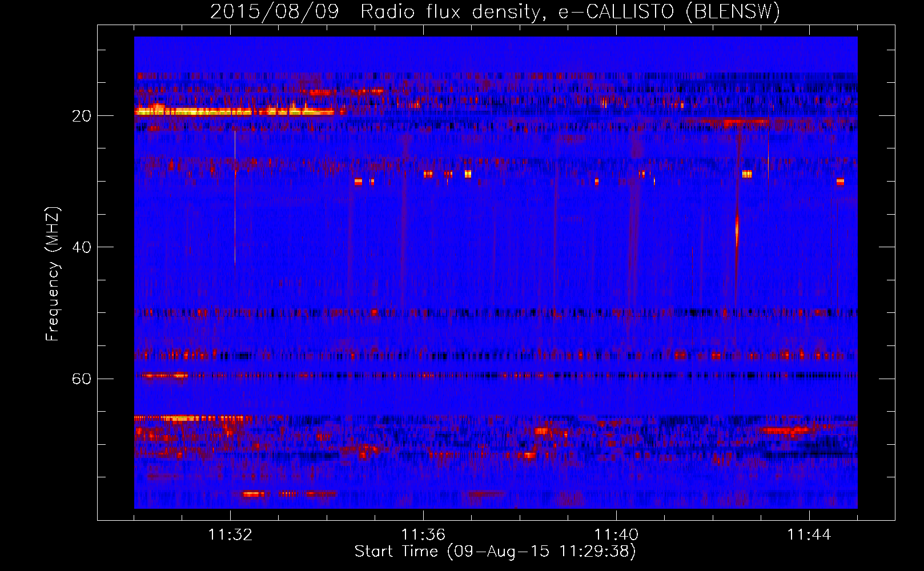
Task: Click the '11:36' time tick label
Action: (x=423, y=534)
